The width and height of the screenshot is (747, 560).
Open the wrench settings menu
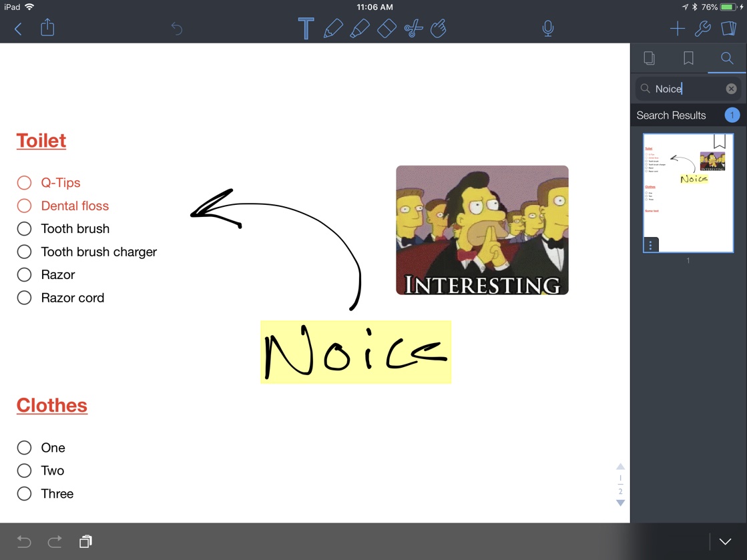[703, 29]
